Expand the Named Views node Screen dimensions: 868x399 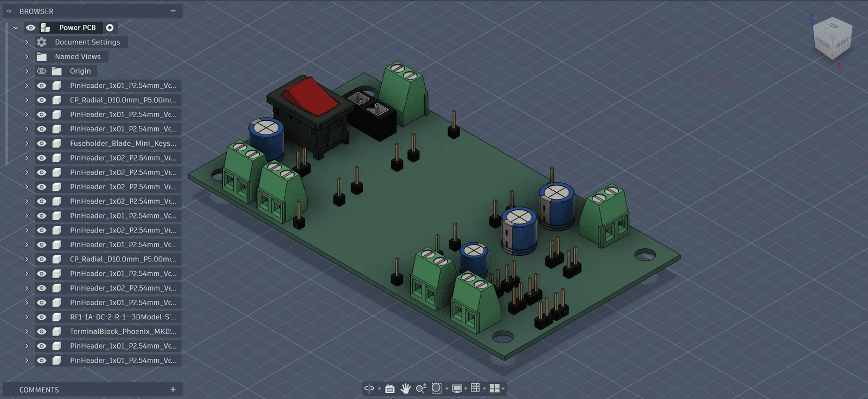[x=26, y=56]
